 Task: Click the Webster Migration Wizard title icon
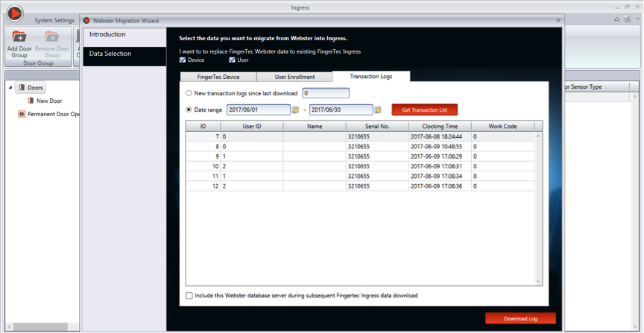86,20
